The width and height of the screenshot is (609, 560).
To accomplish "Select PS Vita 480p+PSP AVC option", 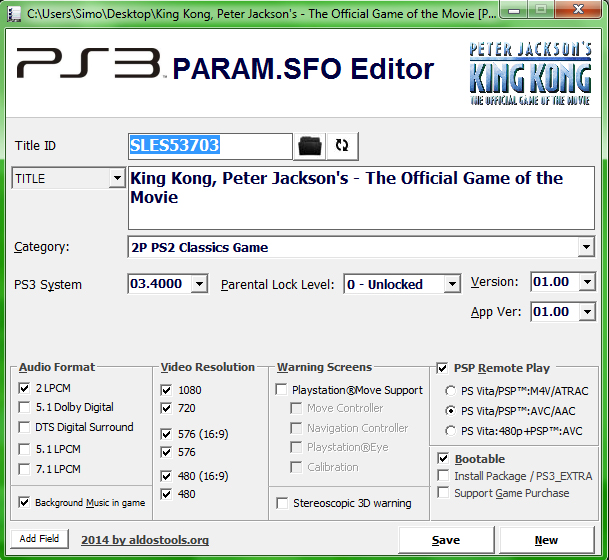I will 449,431.
